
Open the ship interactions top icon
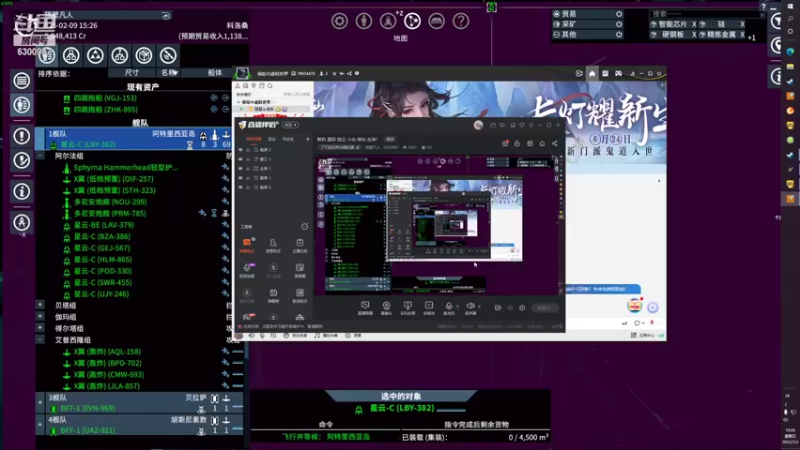pyautogui.click(x=388, y=21)
